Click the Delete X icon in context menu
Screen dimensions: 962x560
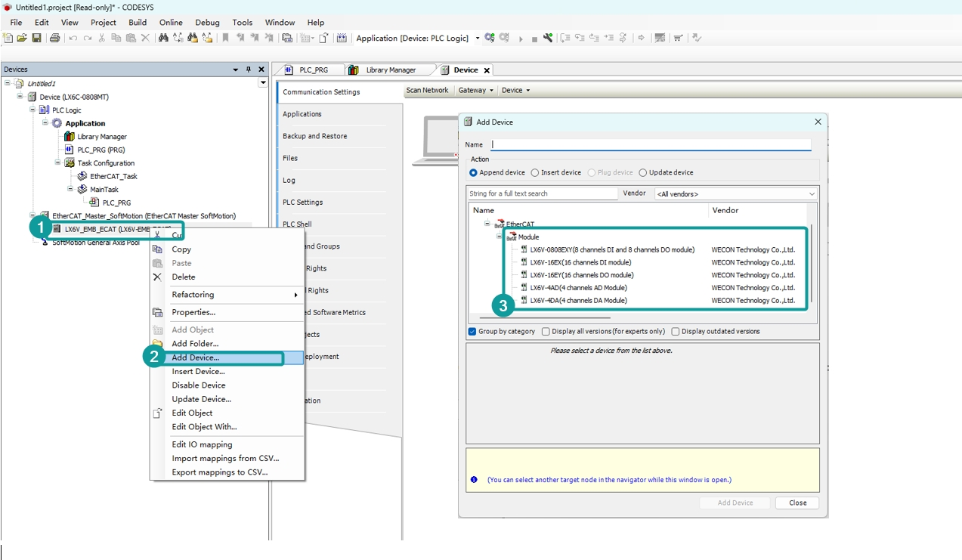point(157,277)
